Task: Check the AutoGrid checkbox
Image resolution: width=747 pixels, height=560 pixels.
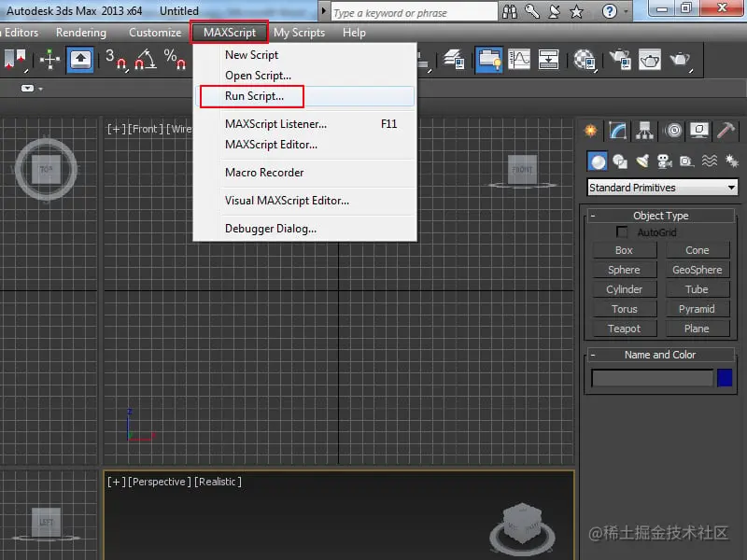Action: (621, 231)
